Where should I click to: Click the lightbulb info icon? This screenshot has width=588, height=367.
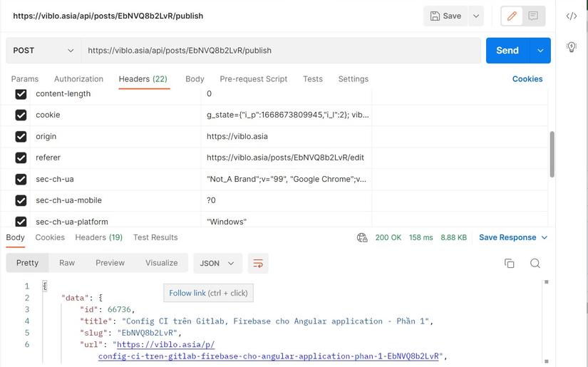pos(572,47)
